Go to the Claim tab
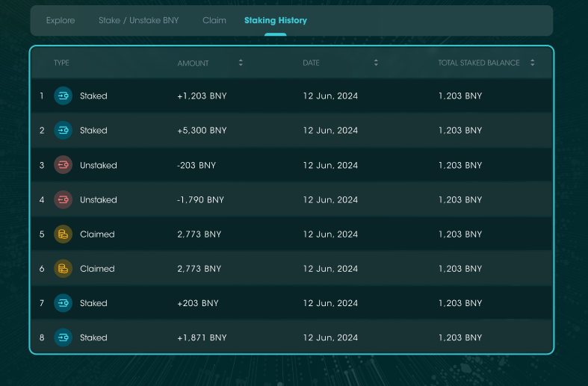This screenshot has height=386, width=588. [x=214, y=20]
